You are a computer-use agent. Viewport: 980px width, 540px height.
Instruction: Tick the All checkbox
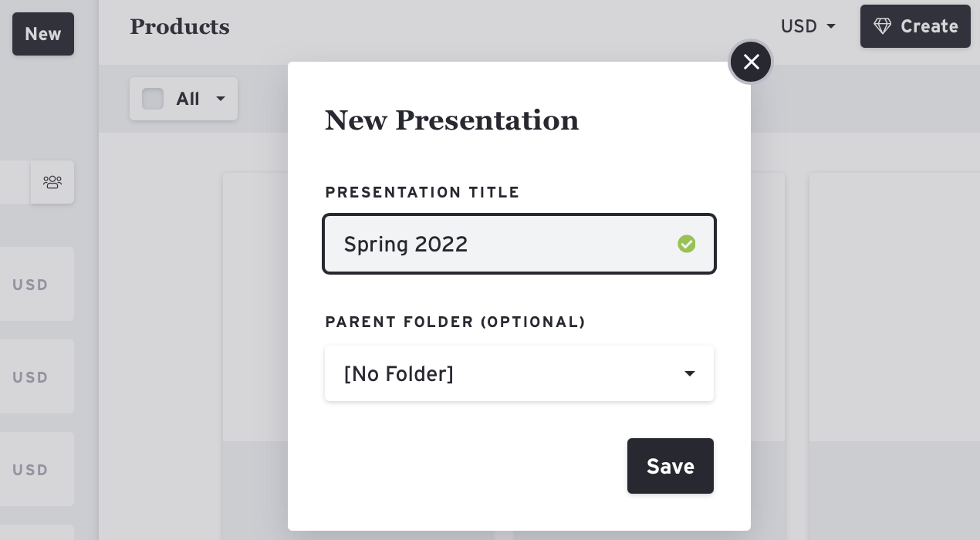(x=153, y=99)
